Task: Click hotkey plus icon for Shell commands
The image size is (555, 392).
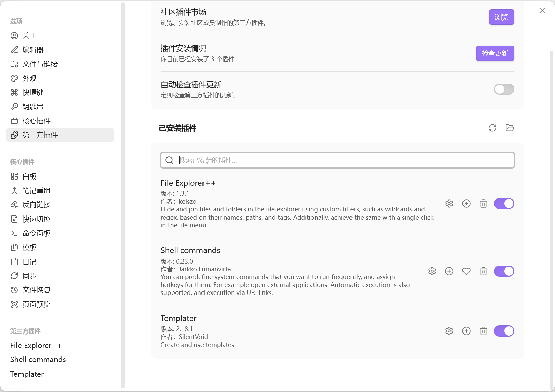Action: pyautogui.click(x=449, y=271)
